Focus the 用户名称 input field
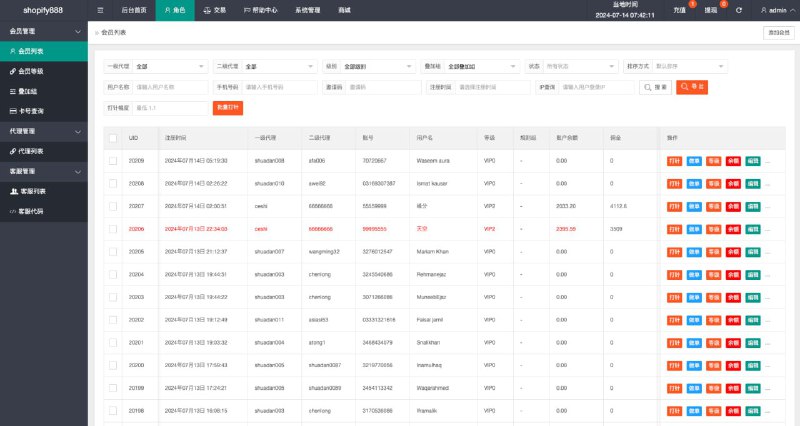 coord(170,87)
